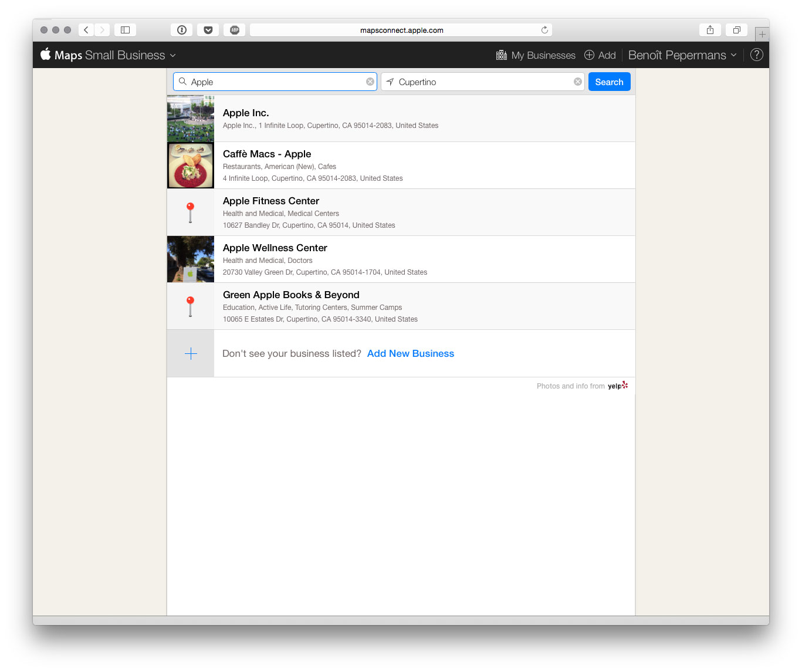Click the 4 Infinite Loop address
Viewport: 802px width, 672px height.
click(x=313, y=178)
